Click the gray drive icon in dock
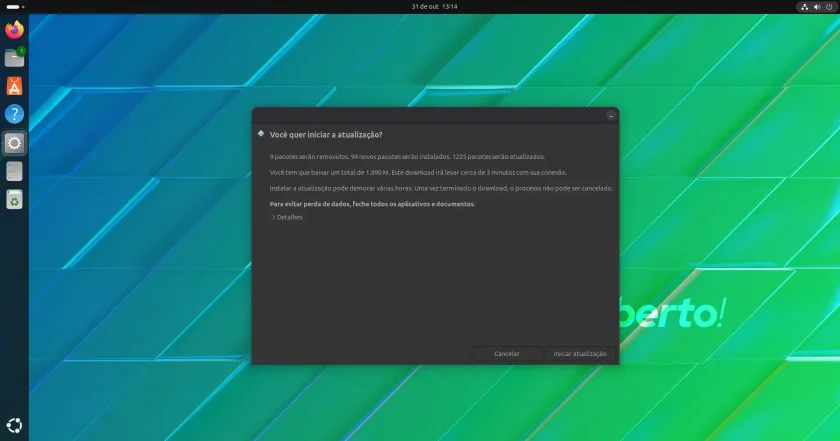Image resolution: width=840 pixels, height=441 pixels. (x=14, y=171)
